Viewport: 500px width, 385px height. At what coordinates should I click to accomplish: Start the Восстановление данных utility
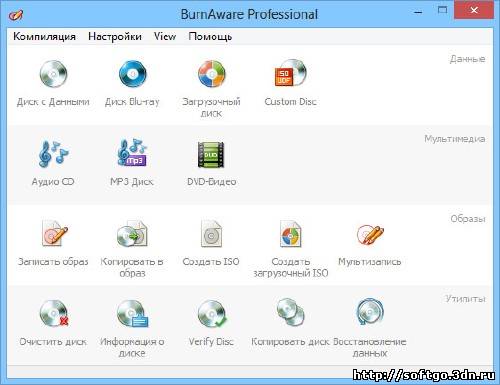[x=370, y=312]
